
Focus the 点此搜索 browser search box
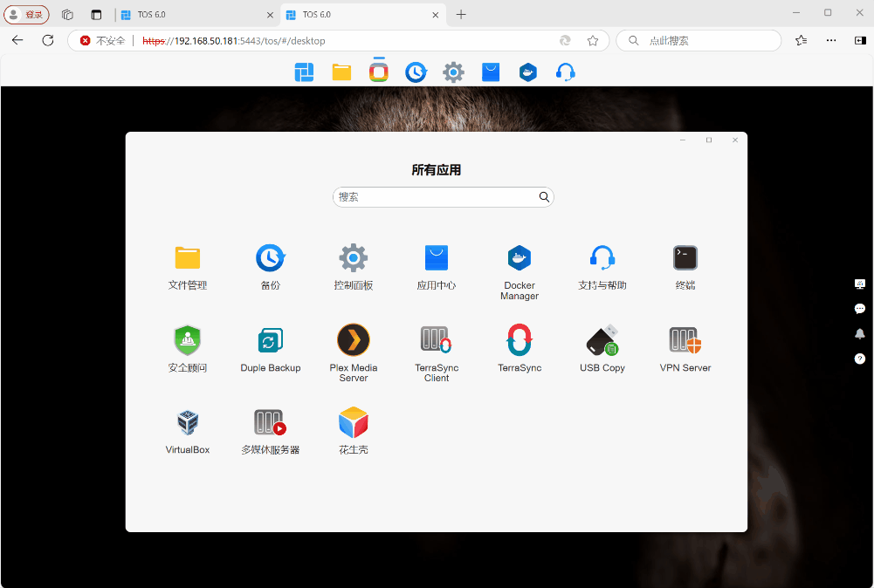tap(699, 41)
